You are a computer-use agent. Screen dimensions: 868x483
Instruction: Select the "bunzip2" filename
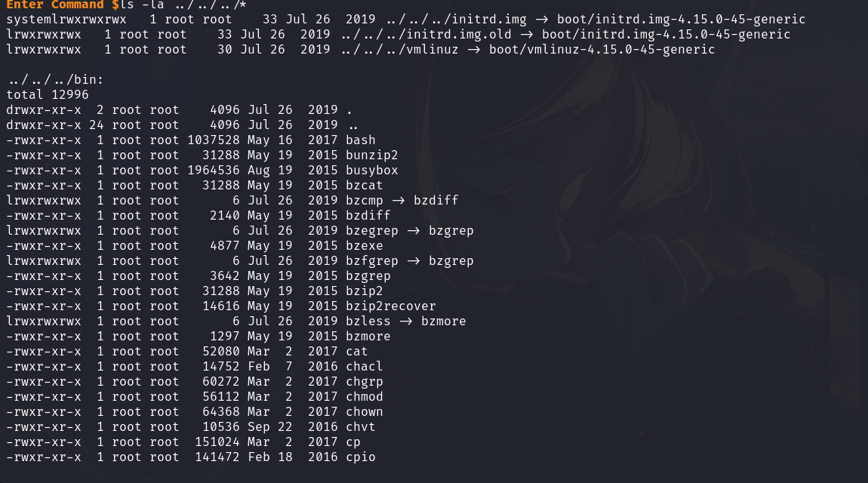pos(372,155)
